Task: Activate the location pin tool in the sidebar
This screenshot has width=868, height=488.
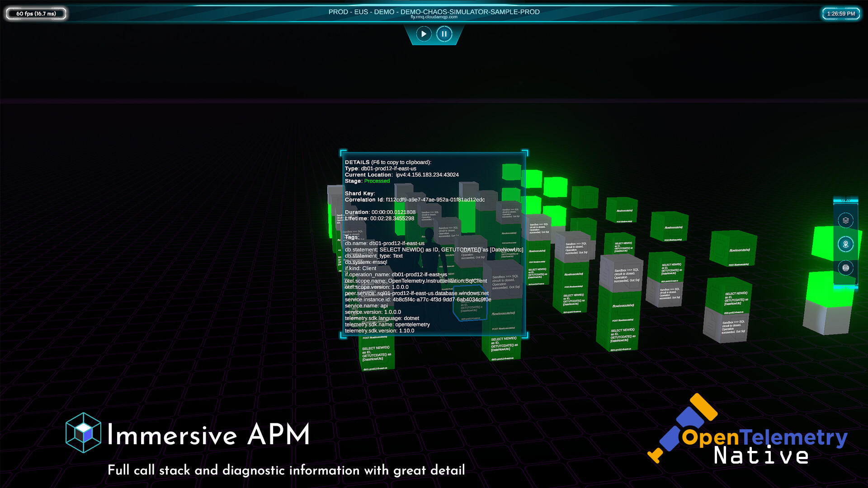Action: tap(846, 244)
